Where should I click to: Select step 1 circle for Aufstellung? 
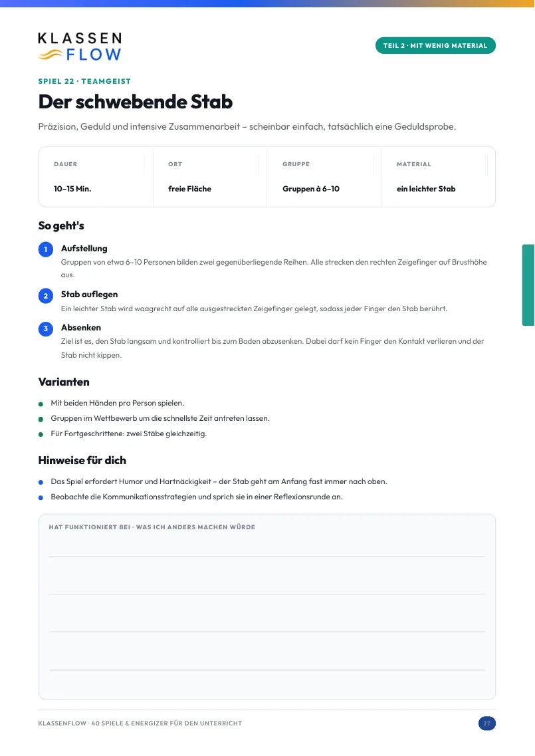tap(46, 250)
